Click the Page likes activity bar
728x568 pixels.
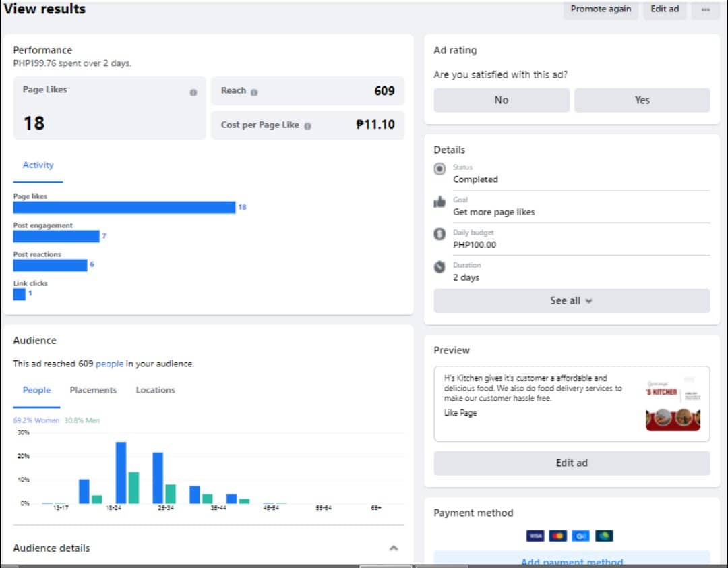coord(124,207)
